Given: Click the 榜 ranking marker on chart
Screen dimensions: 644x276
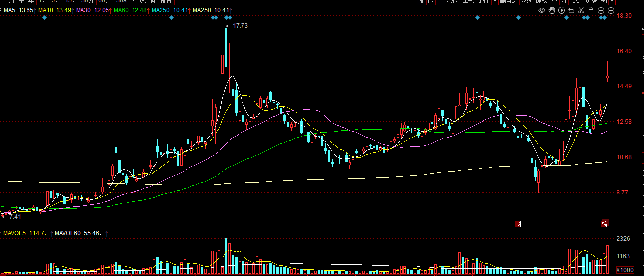Looking at the screenshot, I should (x=605, y=224).
